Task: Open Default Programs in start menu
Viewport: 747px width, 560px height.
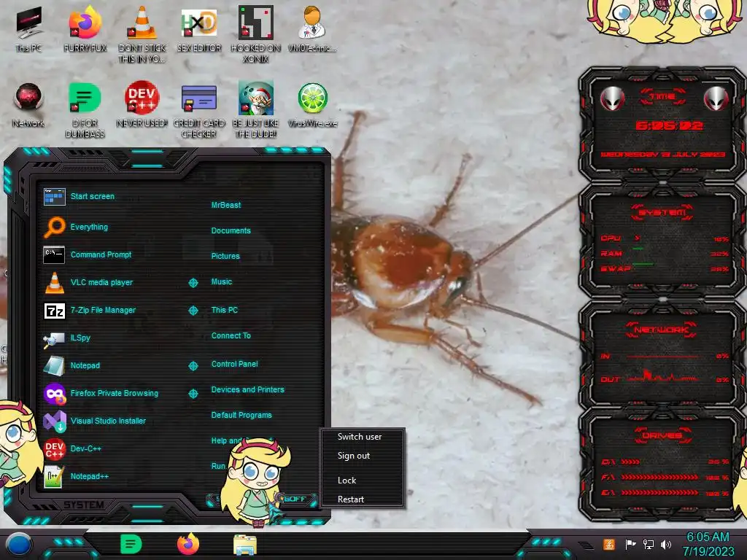Action: tap(241, 415)
